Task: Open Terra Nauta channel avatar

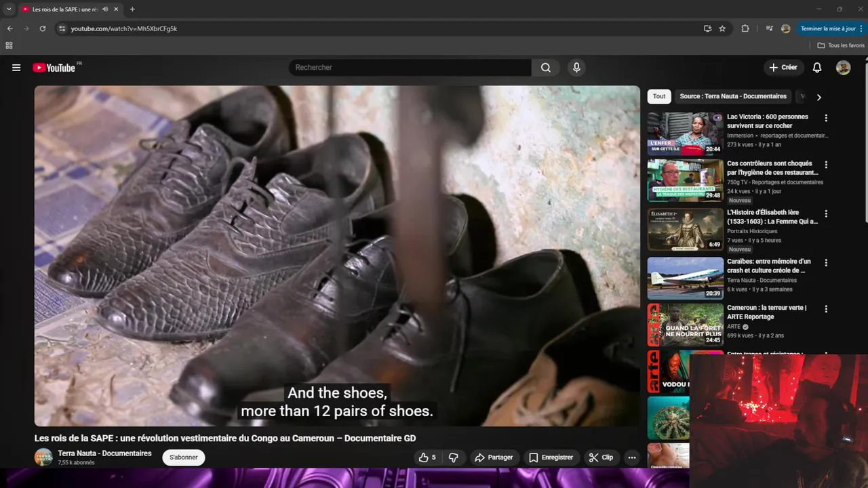Action: pos(43,457)
